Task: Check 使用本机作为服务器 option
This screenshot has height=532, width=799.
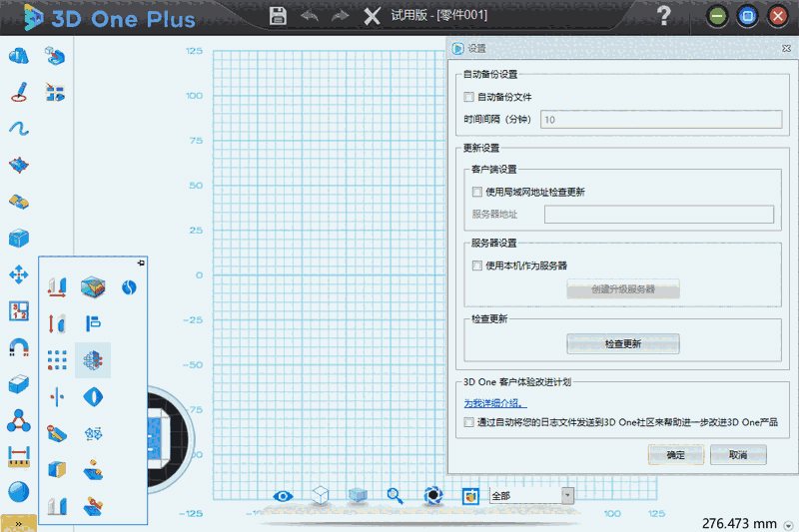Action: point(477,266)
